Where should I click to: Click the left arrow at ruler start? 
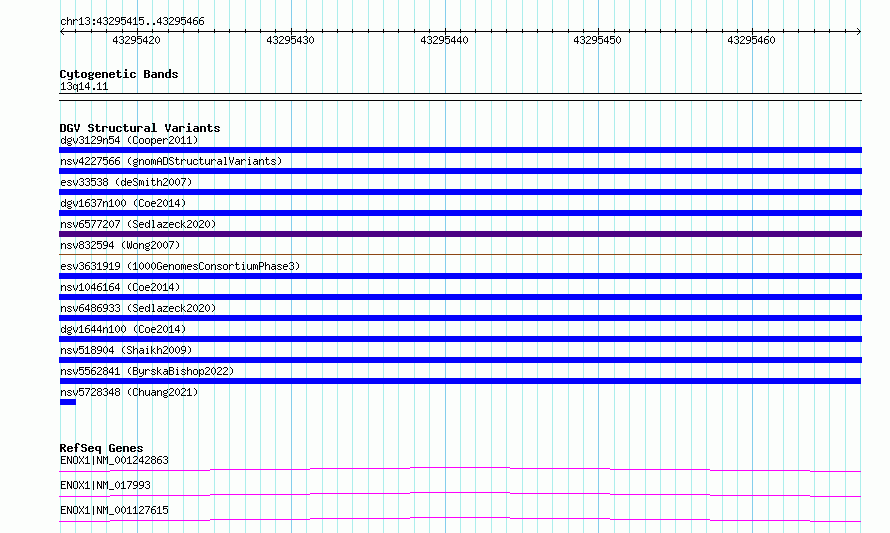tap(62, 32)
